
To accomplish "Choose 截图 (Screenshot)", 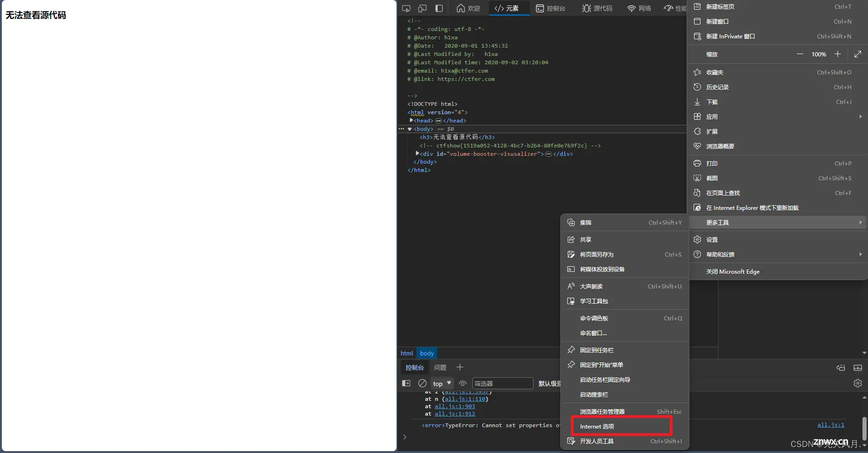I will 777,178.
